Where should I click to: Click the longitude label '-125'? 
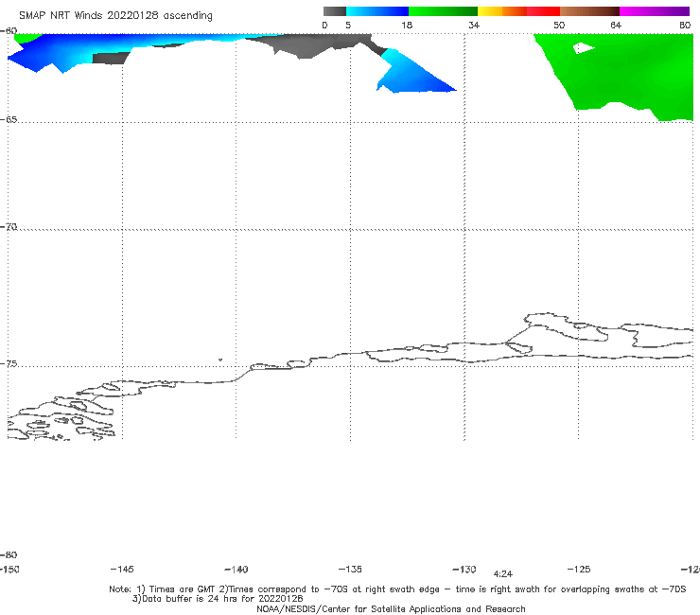tap(579, 570)
